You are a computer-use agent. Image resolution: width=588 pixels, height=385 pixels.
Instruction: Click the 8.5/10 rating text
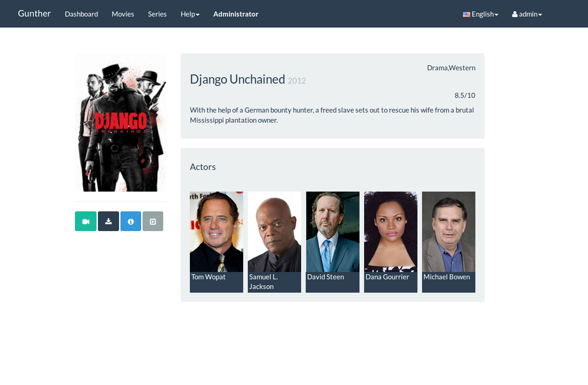tap(465, 96)
